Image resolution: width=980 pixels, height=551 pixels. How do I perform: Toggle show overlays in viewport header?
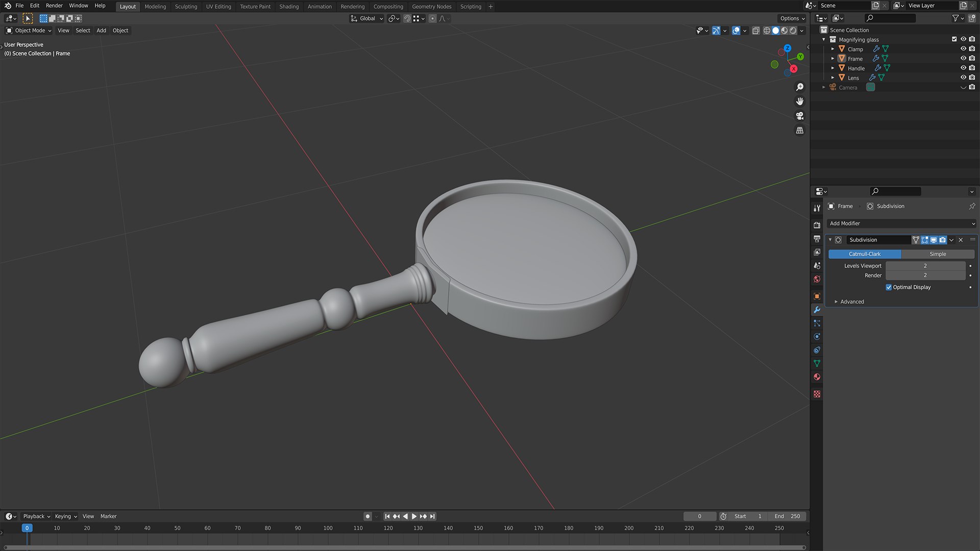click(736, 31)
